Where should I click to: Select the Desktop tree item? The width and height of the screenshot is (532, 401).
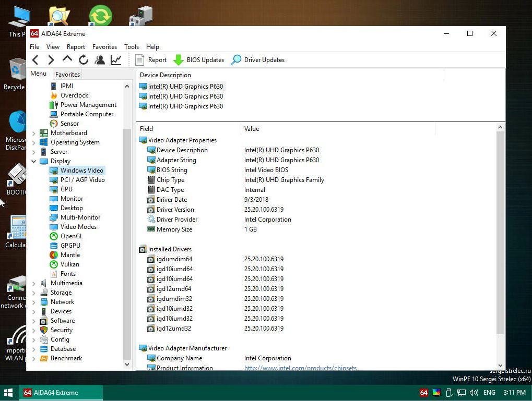(x=72, y=208)
